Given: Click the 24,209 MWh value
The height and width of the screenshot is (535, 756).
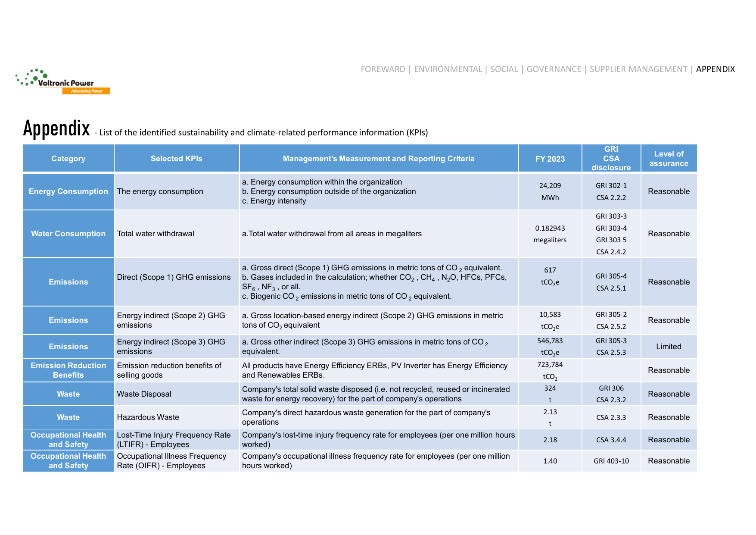Looking at the screenshot, I should pyautogui.click(x=550, y=191).
